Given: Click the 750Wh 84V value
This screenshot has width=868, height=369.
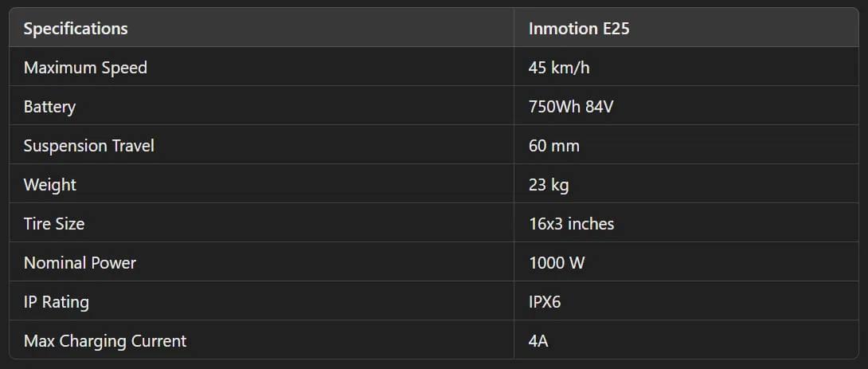Looking at the screenshot, I should [x=571, y=107].
